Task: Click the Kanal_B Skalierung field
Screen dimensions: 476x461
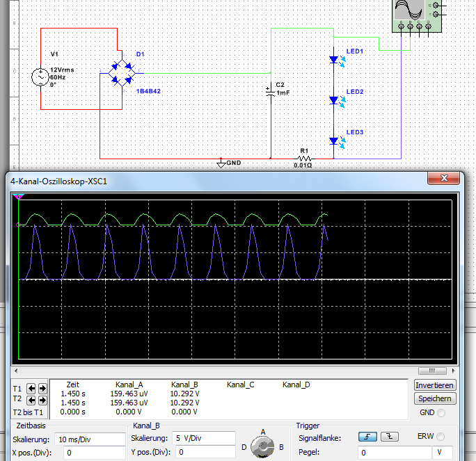Action: coord(204,438)
